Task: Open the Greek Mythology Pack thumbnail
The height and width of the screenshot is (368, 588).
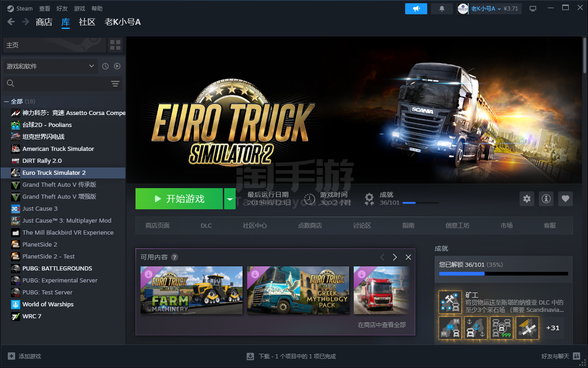Action: pyautogui.click(x=298, y=290)
